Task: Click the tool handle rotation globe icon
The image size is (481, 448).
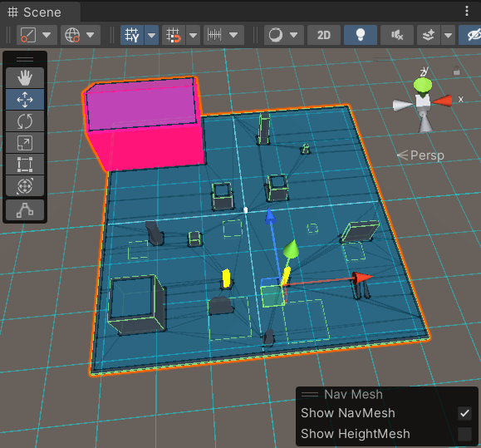Action: click(x=72, y=35)
